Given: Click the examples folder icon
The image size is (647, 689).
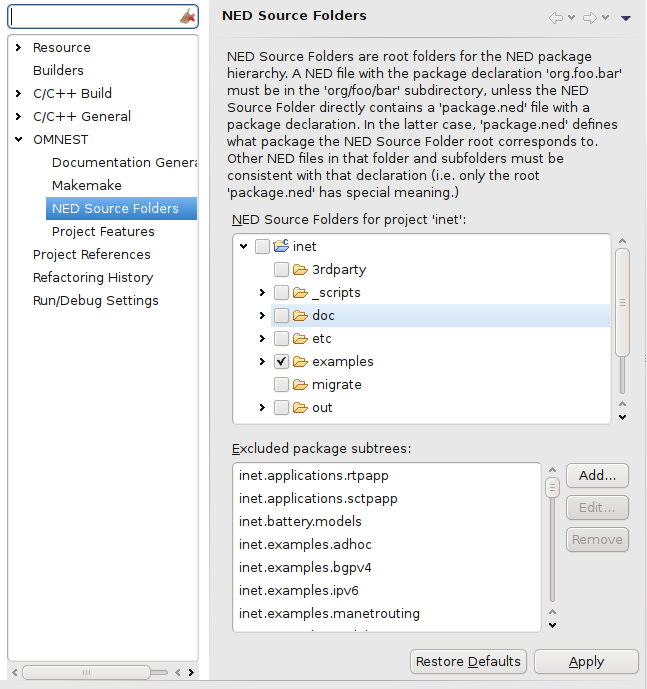Looking at the screenshot, I should pos(300,361).
